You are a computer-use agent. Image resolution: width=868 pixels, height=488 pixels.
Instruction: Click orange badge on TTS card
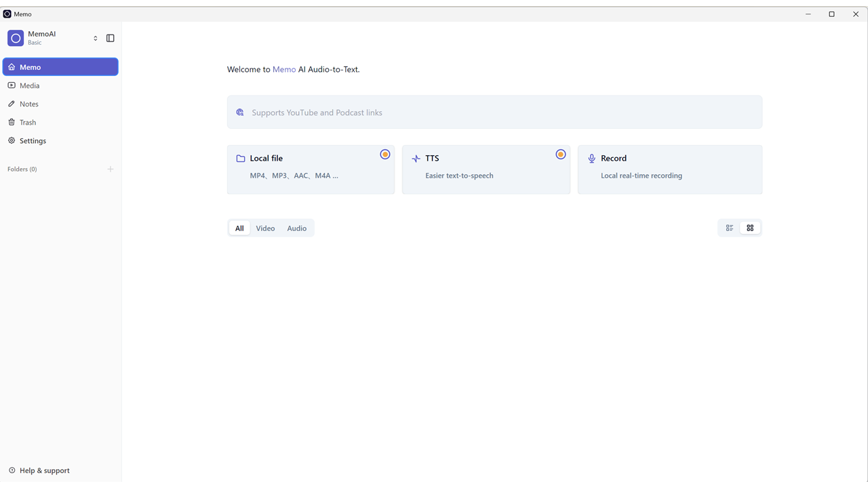[x=561, y=155]
